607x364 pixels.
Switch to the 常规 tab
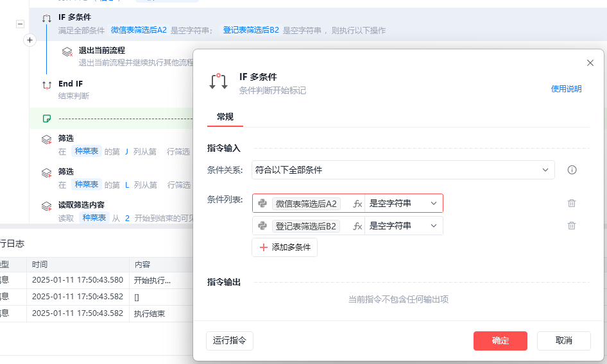[225, 117]
